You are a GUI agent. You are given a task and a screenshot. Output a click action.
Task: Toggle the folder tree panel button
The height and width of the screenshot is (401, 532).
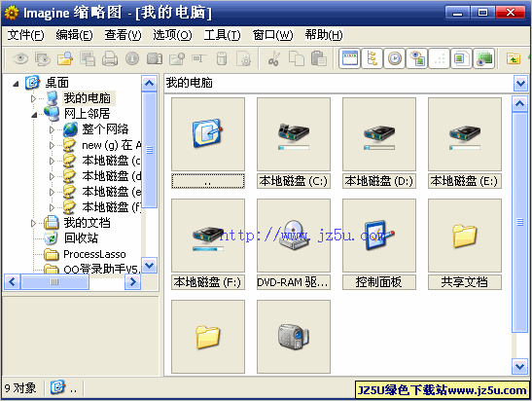point(372,58)
